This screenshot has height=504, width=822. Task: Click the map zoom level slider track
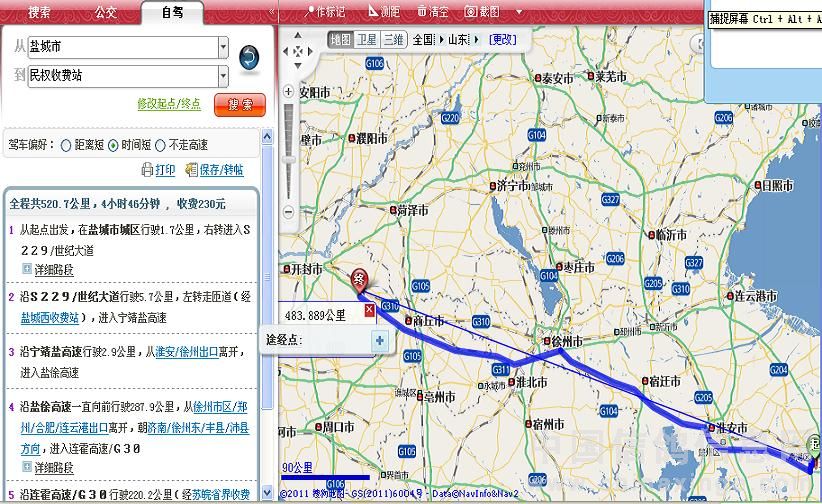click(x=289, y=150)
